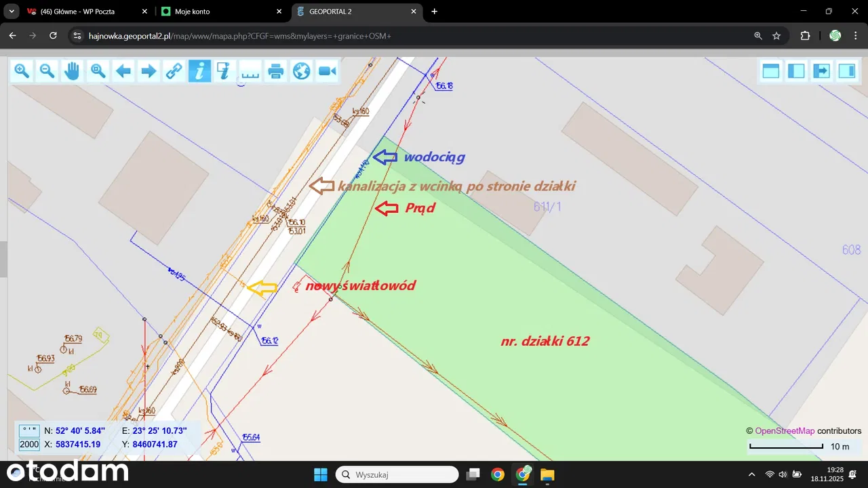Bookmark this page with the star icon
Viewport: 868px width, 488px height.
[x=776, y=36]
